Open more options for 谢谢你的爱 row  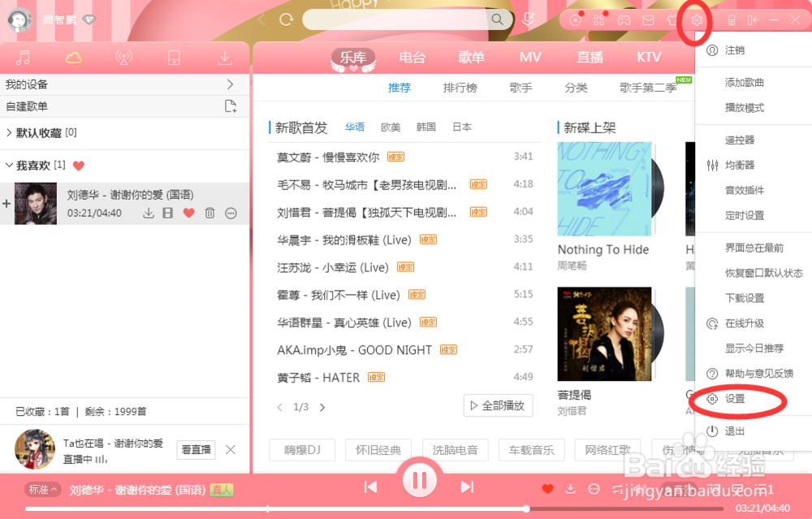231,213
